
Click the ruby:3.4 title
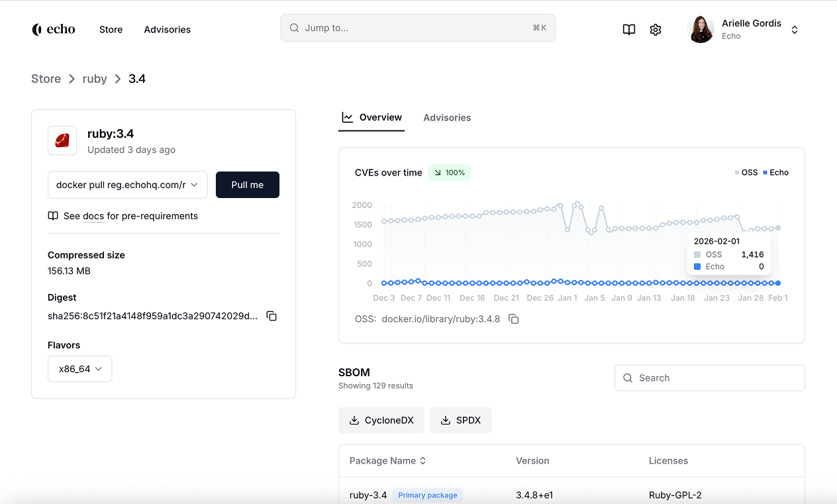111,134
